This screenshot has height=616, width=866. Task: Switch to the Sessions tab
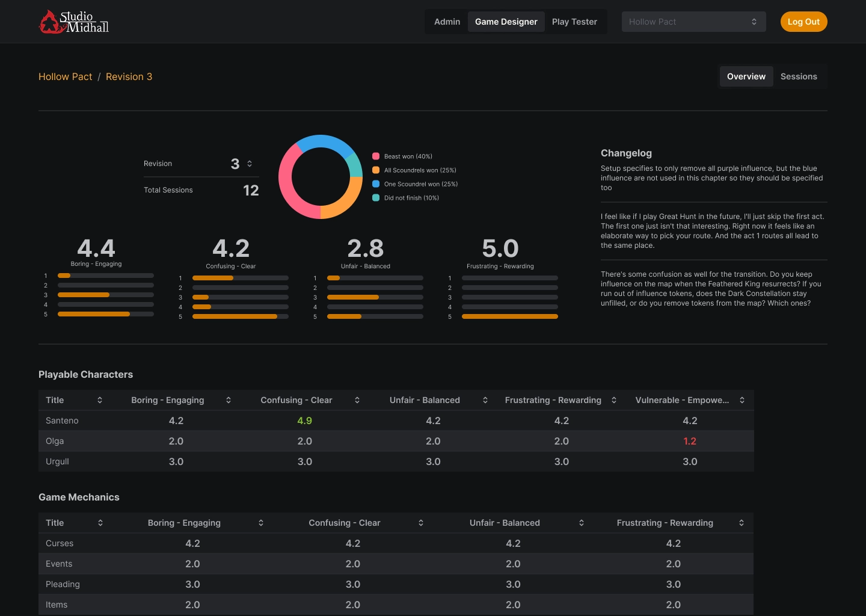[x=799, y=76]
